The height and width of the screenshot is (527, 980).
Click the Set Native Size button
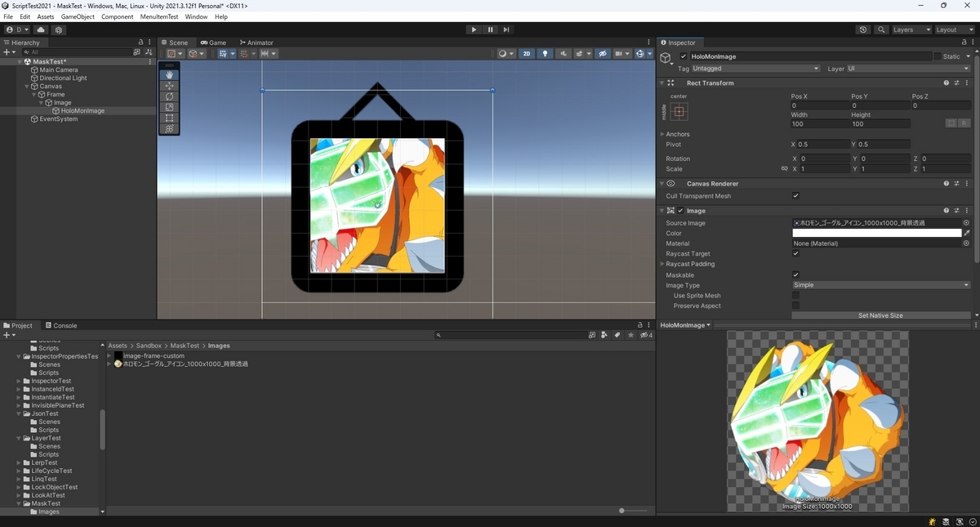[x=880, y=315]
